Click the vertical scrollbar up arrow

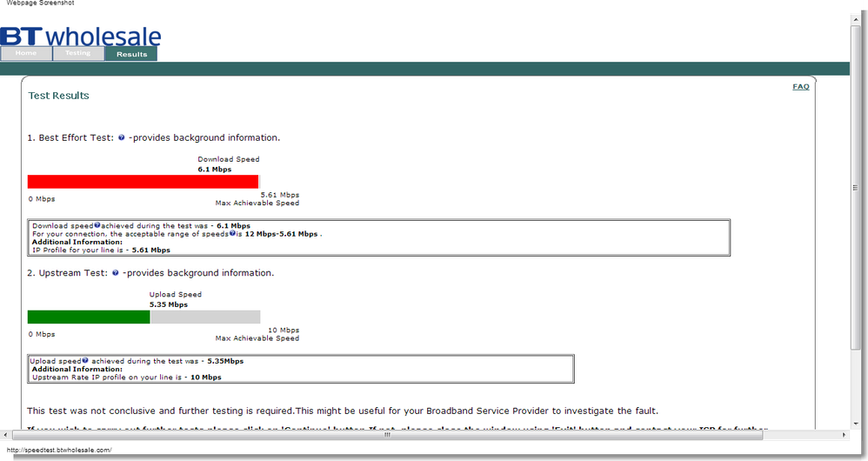tap(856, 19)
